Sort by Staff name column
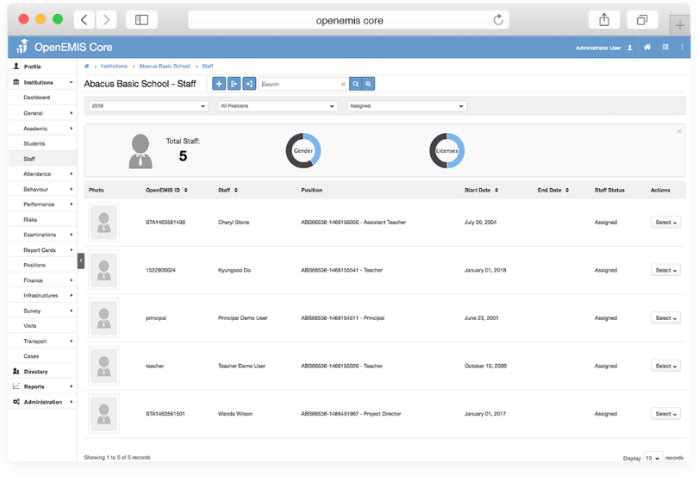The image size is (699, 477). click(227, 190)
